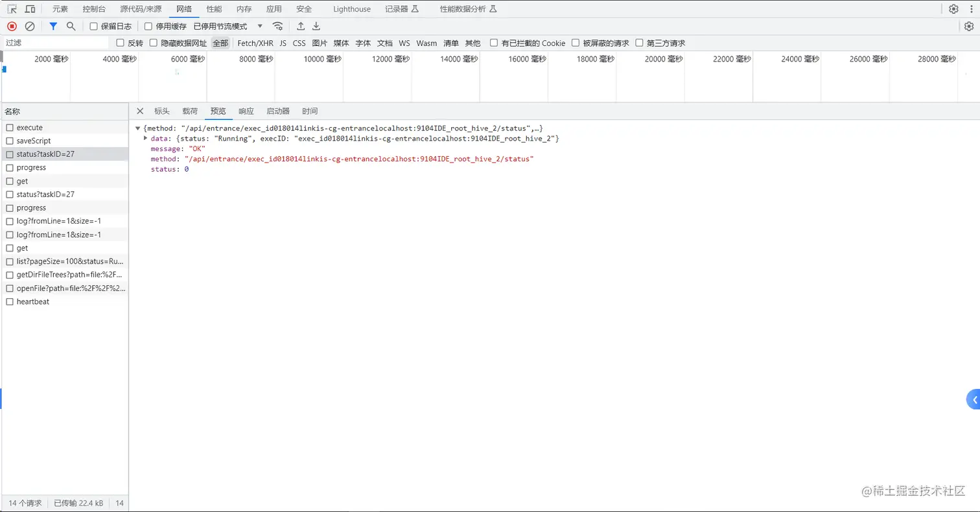Filter requests by Fetch/XHR
The width and height of the screenshot is (980, 512).
click(255, 43)
